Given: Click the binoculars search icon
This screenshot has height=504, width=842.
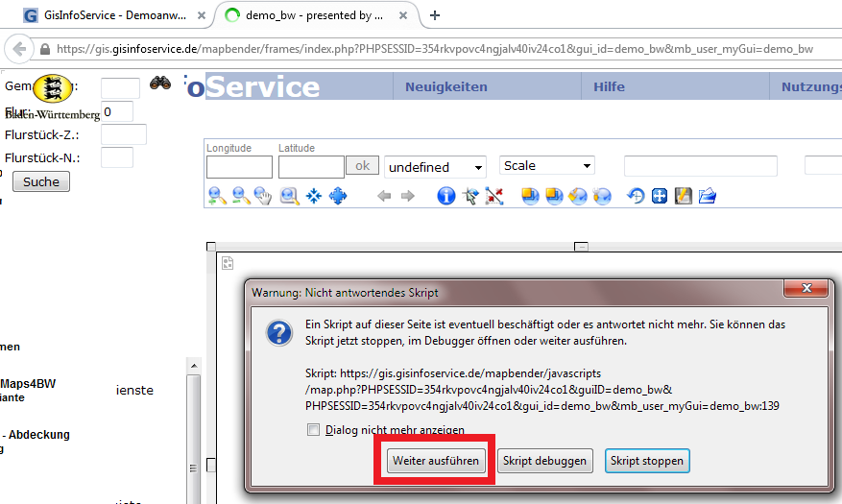Looking at the screenshot, I should (160, 83).
